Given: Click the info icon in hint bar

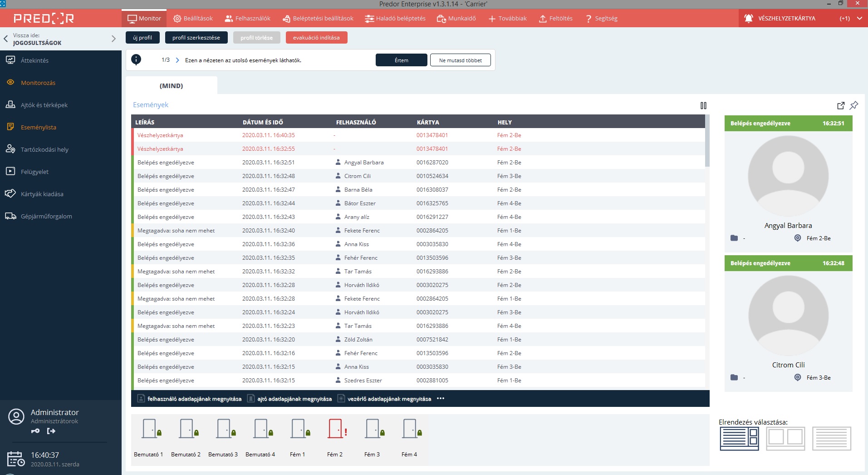Looking at the screenshot, I should click(x=136, y=59).
